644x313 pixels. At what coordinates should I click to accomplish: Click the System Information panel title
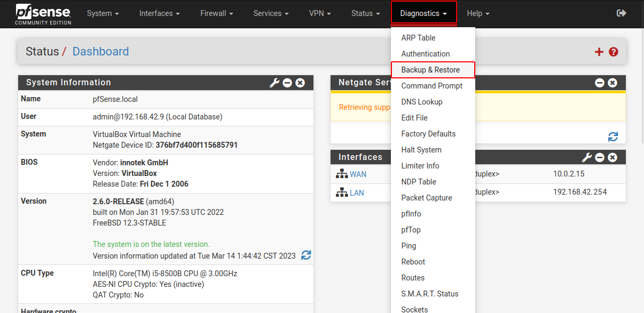68,83
